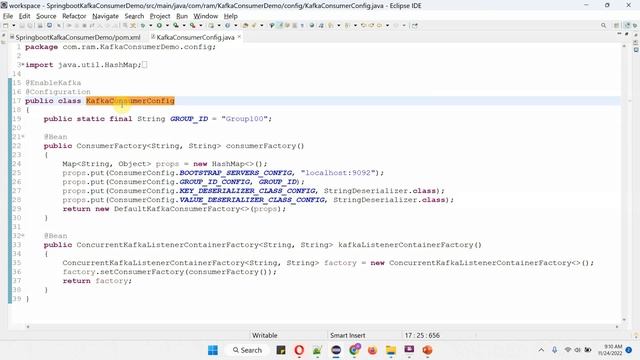Close the KafkaConsumerConfig.java tab
Screen dimensions: 640x360
[239, 37]
